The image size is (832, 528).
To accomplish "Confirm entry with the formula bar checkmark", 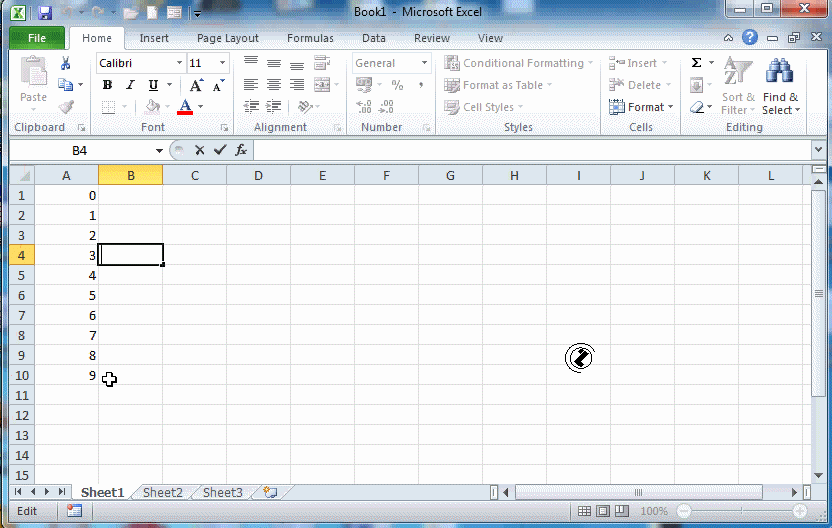I will click(220, 150).
